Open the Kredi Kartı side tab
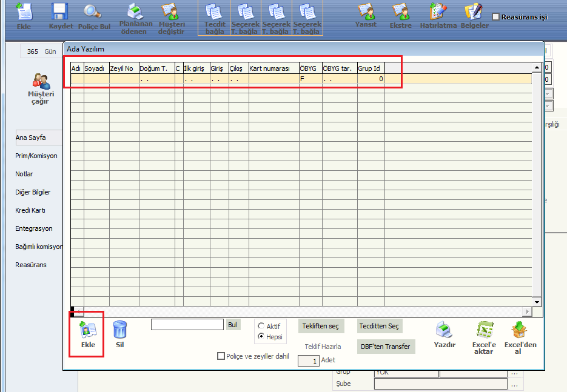This screenshot has height=392, width=587. coord(30,210)
